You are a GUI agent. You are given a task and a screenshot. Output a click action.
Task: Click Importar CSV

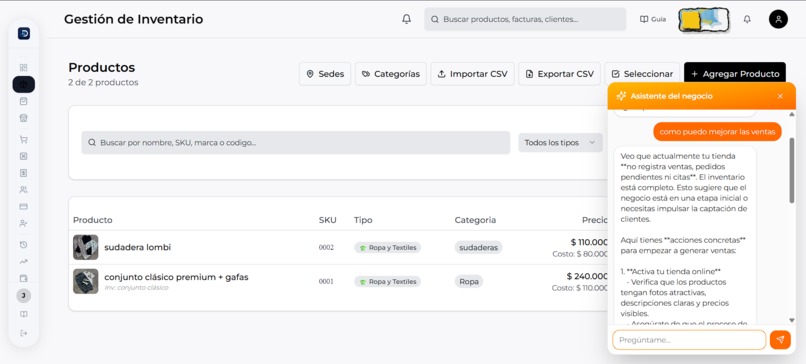point(472,74)
